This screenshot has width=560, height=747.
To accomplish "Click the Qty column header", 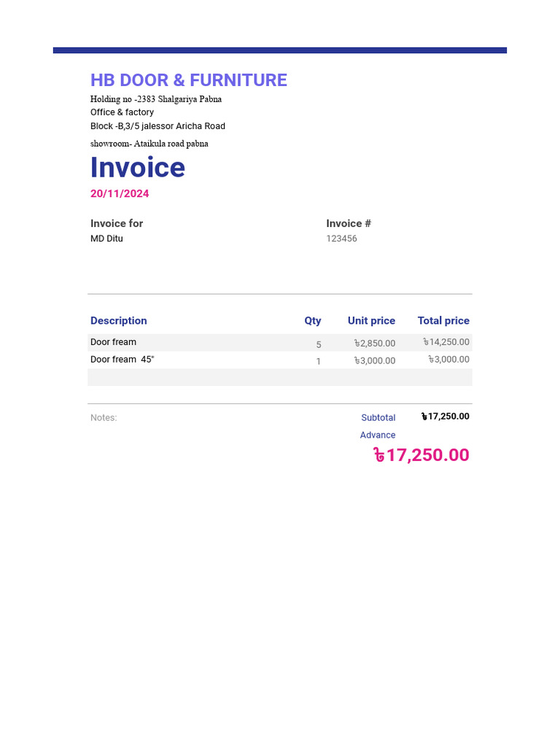I will pos(313,321).
